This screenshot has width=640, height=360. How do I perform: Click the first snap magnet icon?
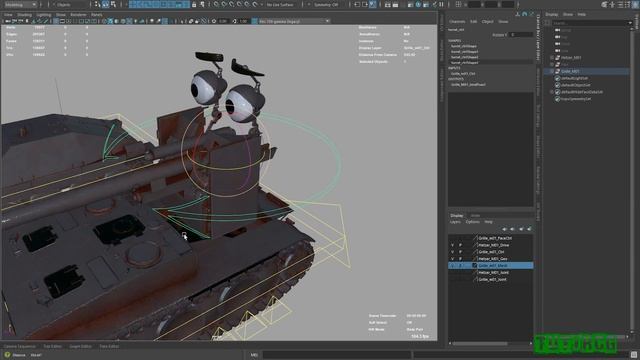216,4
